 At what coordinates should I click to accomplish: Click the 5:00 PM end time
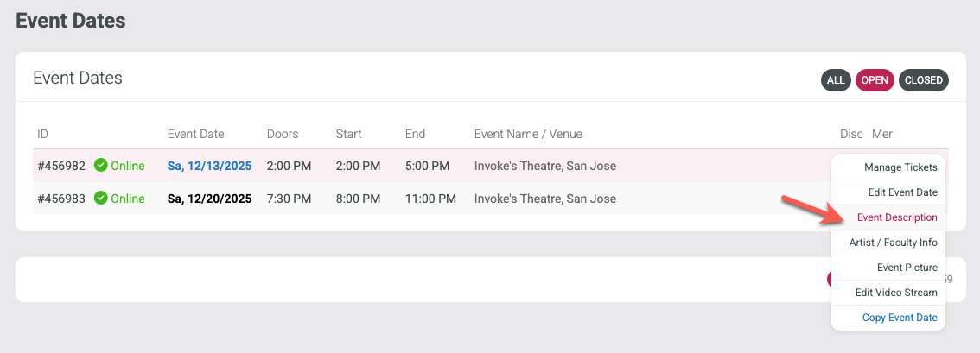point(427,166)
